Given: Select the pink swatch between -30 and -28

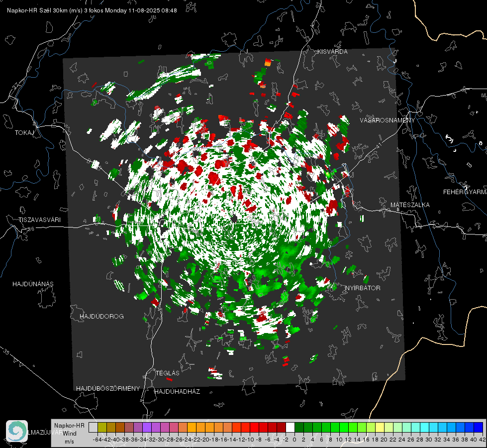Looking at the screenshot, I should coord(165,427).
